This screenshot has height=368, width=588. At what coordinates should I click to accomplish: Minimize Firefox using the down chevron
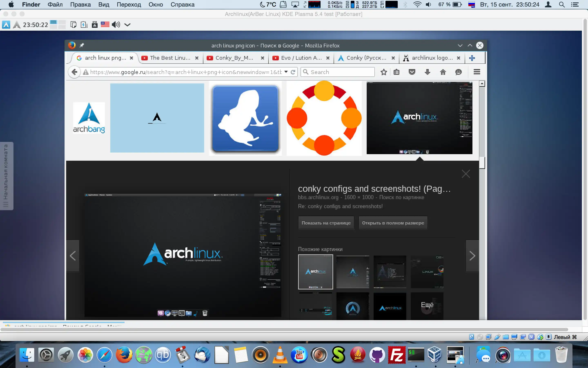point(460,46)
